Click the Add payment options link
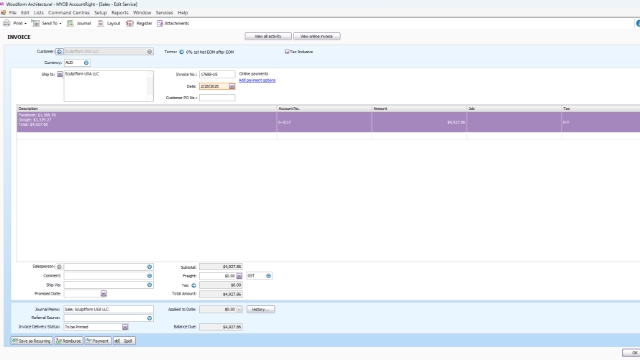The height and width of the screenshot is (360, 640). coord(257,80)
